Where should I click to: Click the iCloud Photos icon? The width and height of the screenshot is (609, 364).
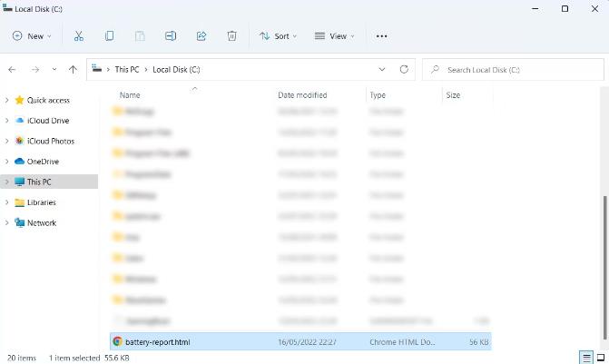pyautogui.click(x=19, y=141)
